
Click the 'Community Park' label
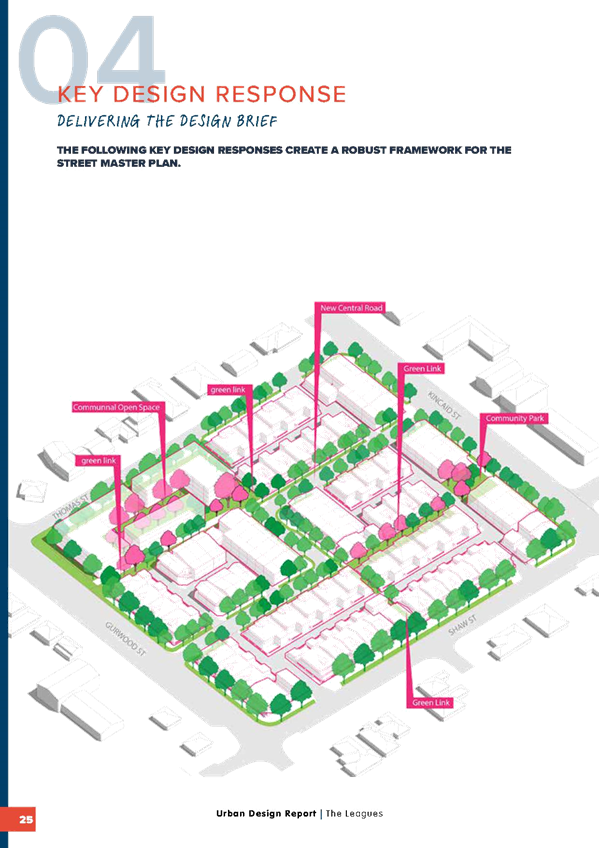pyautogui.click(x=514, y=418)
